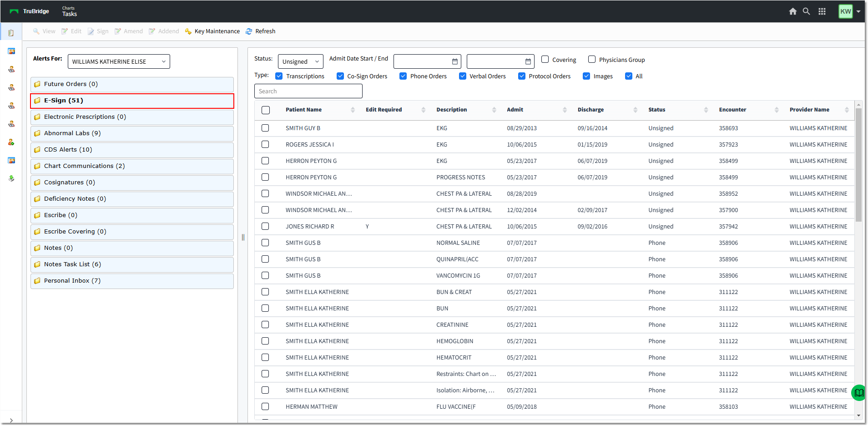Open the apps grid icon
The height and width of the screenshot is (426, 868).
point(822,11)
